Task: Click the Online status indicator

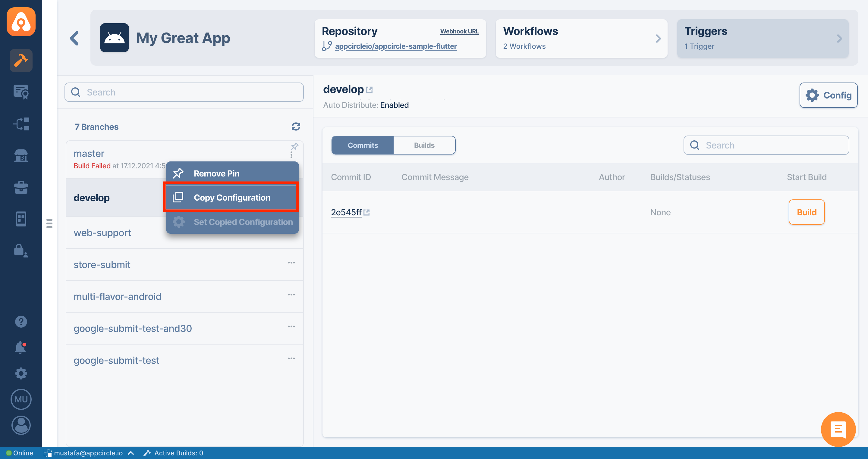Action: pos(20,453)
